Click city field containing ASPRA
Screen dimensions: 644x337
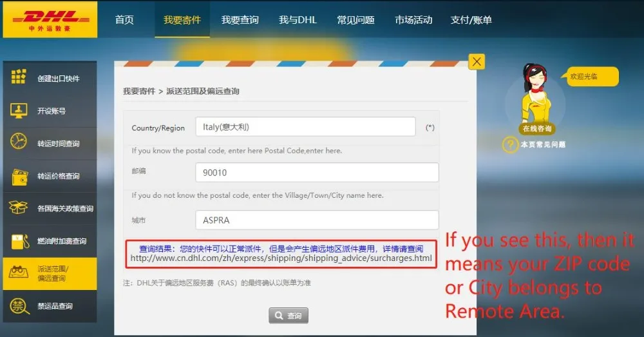[317, 220]
